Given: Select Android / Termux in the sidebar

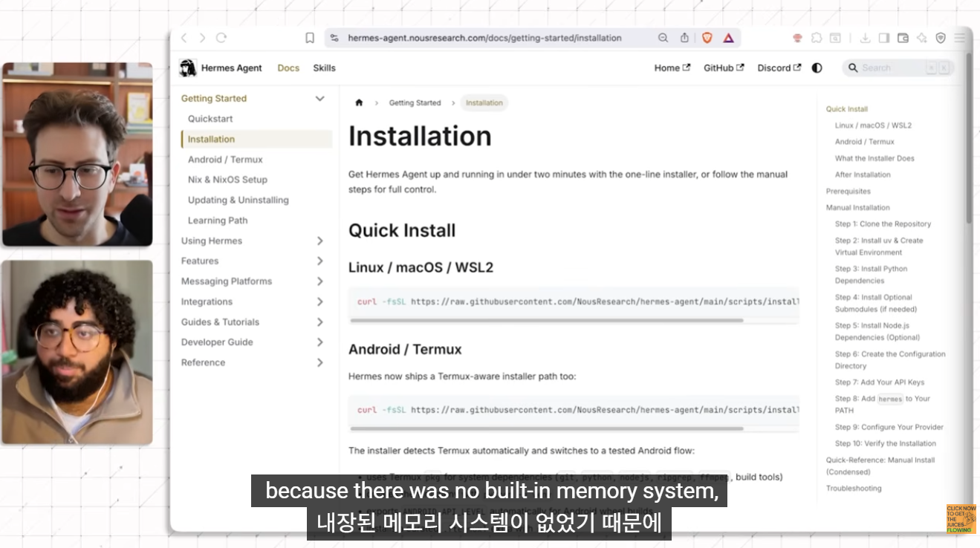Looking at the screenshot, I should pos(225,160).
